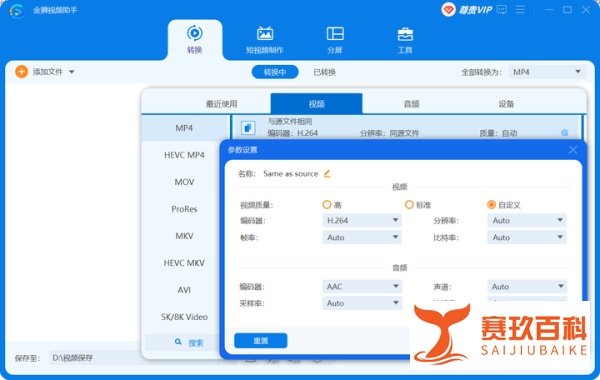600x380 pixels.
Task: Show the 转换中 converting list
Action: pyautogui.click(x=275, y=72)
